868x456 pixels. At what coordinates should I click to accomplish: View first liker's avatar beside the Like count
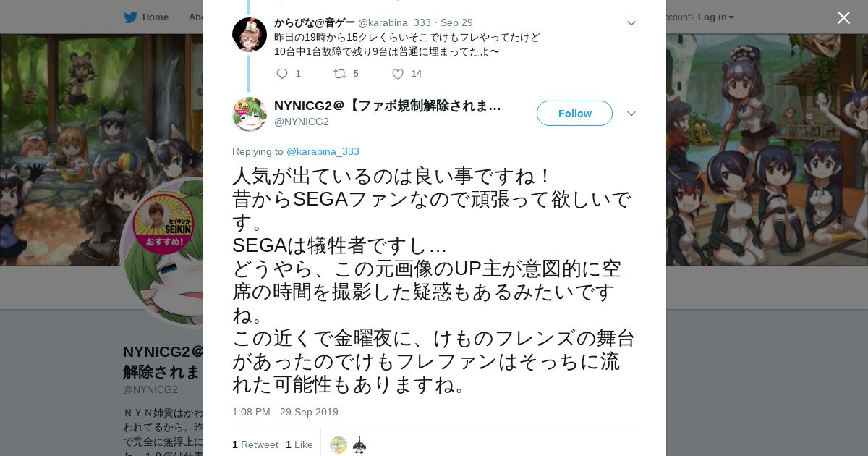(339, 445)
